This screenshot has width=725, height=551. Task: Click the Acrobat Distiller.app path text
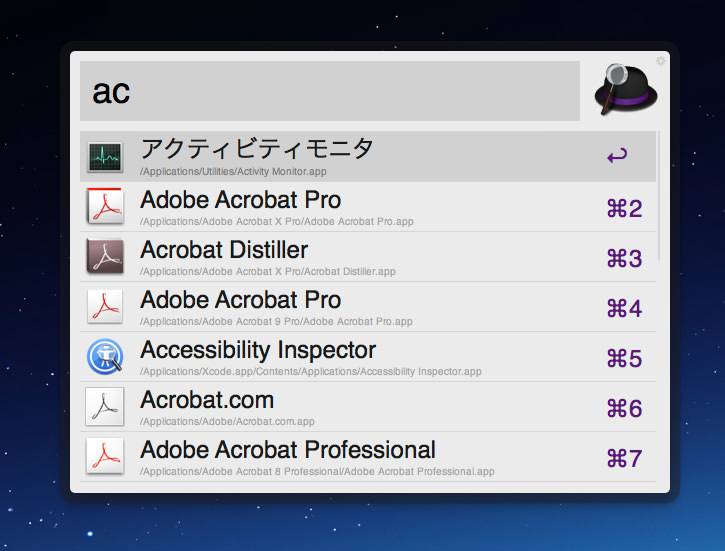point(268,271)
